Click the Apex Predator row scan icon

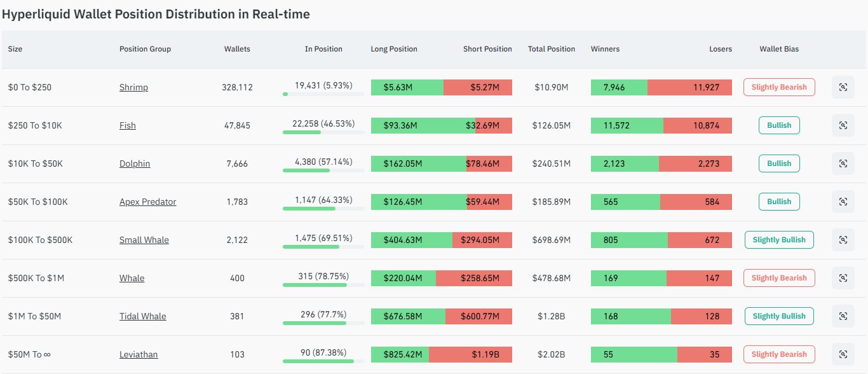[x=843, y=202]
